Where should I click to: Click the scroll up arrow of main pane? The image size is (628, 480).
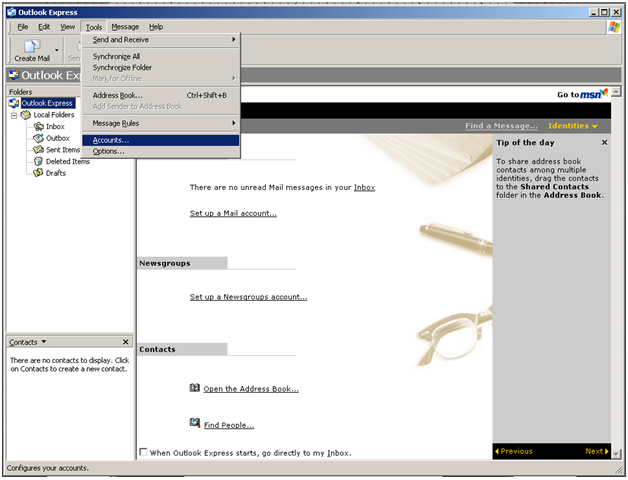point(616,91)
